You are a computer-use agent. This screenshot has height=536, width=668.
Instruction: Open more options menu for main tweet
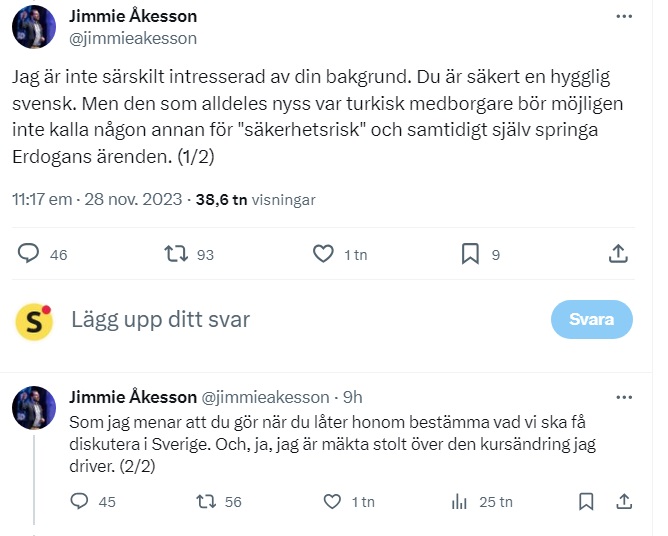(x=623, y=18)
